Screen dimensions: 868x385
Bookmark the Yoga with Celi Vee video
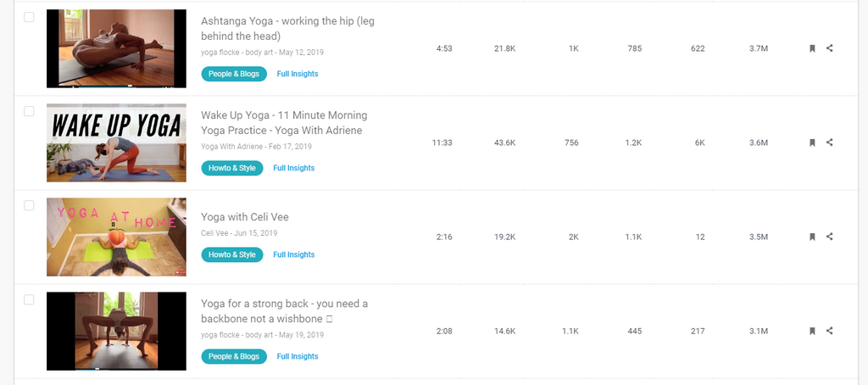[812, 237]
